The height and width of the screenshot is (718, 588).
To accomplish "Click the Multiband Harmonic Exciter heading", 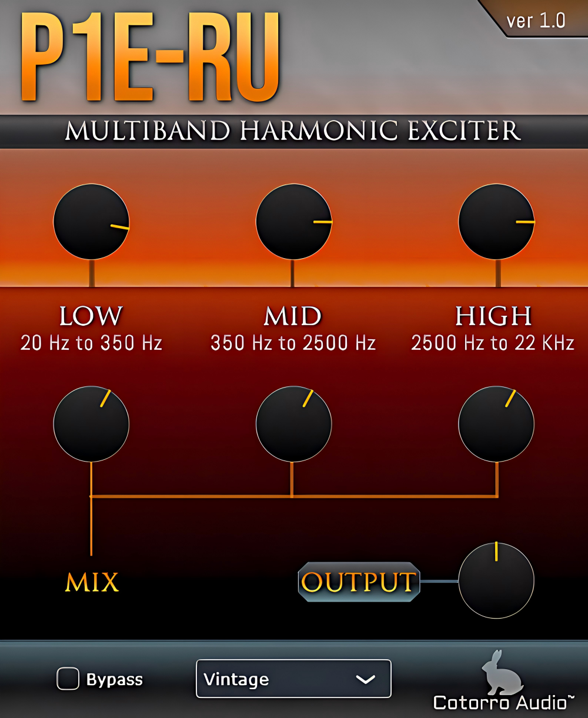I will [293, 131].
